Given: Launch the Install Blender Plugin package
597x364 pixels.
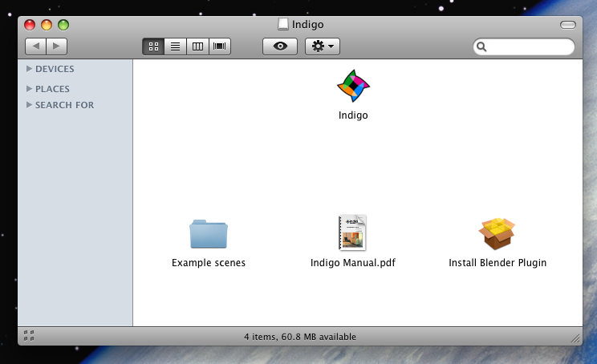Looking at the screenshot, I should [497, 234].
